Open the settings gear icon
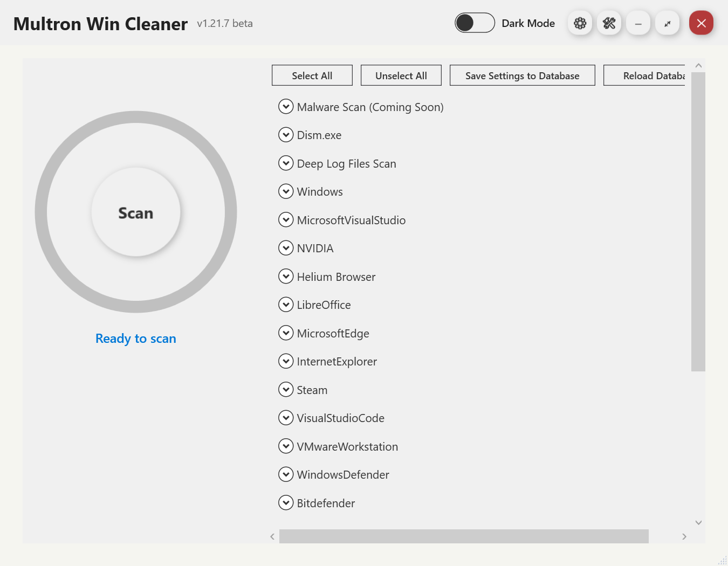 coord(580,23)
